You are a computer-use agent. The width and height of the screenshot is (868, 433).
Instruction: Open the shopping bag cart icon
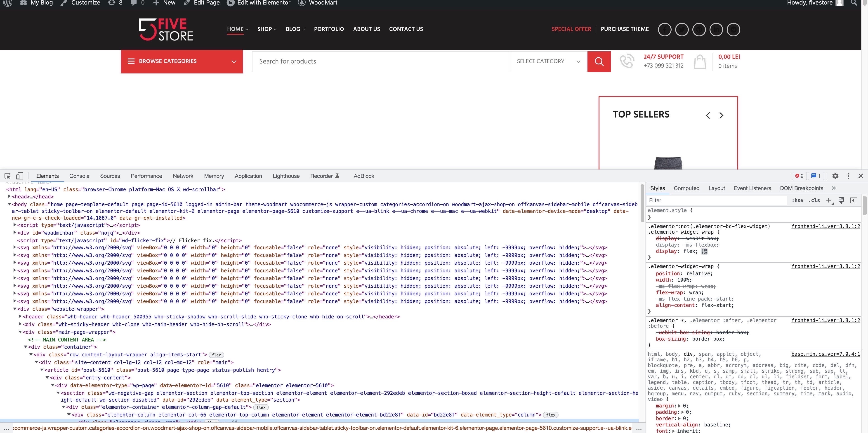coord(700,62)
